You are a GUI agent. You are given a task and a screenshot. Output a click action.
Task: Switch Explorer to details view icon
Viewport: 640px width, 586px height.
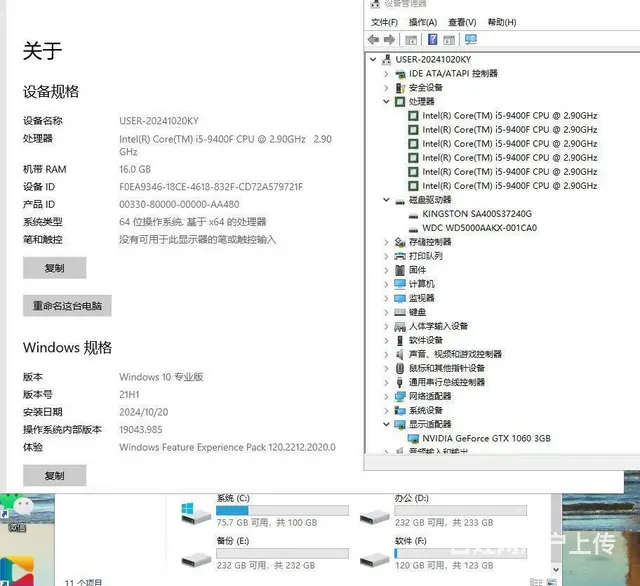pos(536,582)
